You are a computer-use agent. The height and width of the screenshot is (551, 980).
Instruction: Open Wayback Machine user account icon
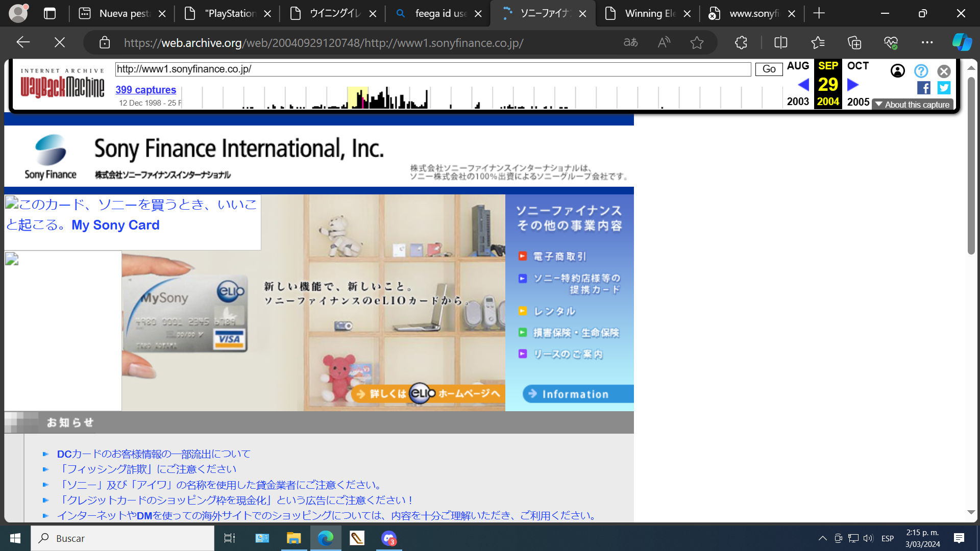[x=898, y=71]
